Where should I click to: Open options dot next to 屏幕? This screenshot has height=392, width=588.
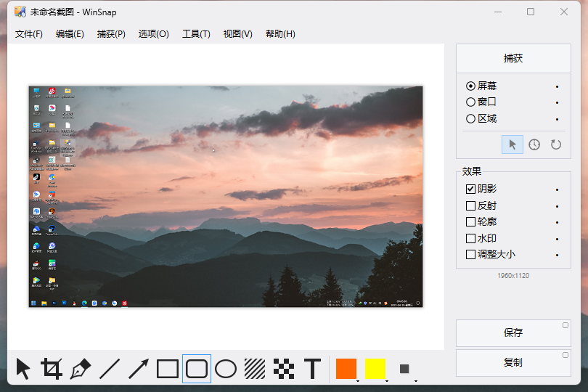pos(558,86)
